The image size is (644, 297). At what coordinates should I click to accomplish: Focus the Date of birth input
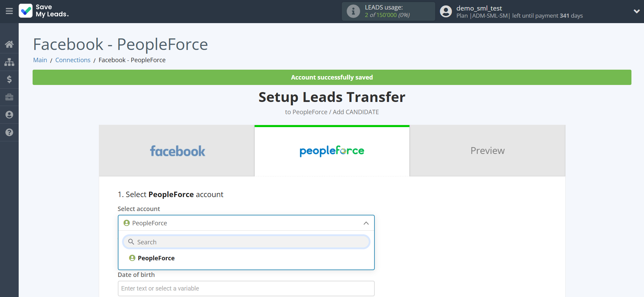tap(246, 289)
